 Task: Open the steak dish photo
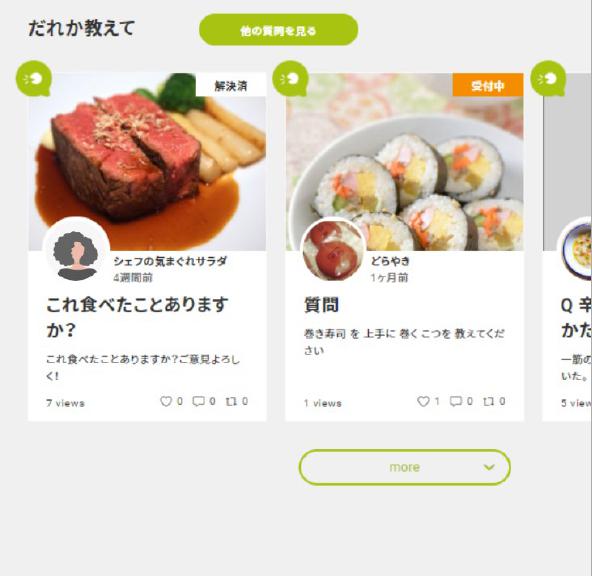pyautogui.click(x=147, y=162)
